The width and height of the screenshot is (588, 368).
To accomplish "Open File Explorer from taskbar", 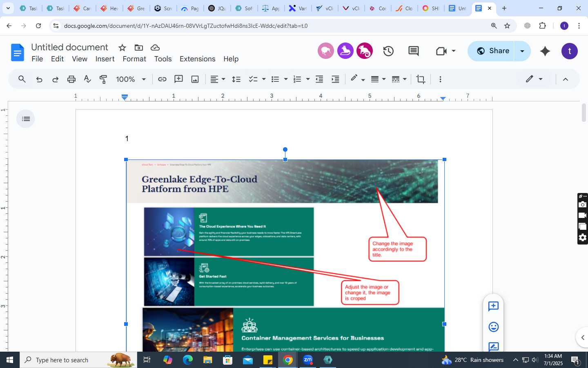I will 208,360.
